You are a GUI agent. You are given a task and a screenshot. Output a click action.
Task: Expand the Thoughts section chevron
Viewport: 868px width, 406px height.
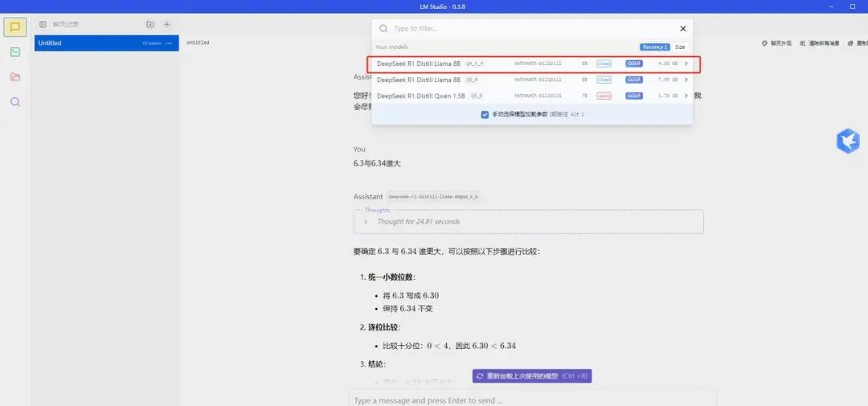tap(366, 222)
